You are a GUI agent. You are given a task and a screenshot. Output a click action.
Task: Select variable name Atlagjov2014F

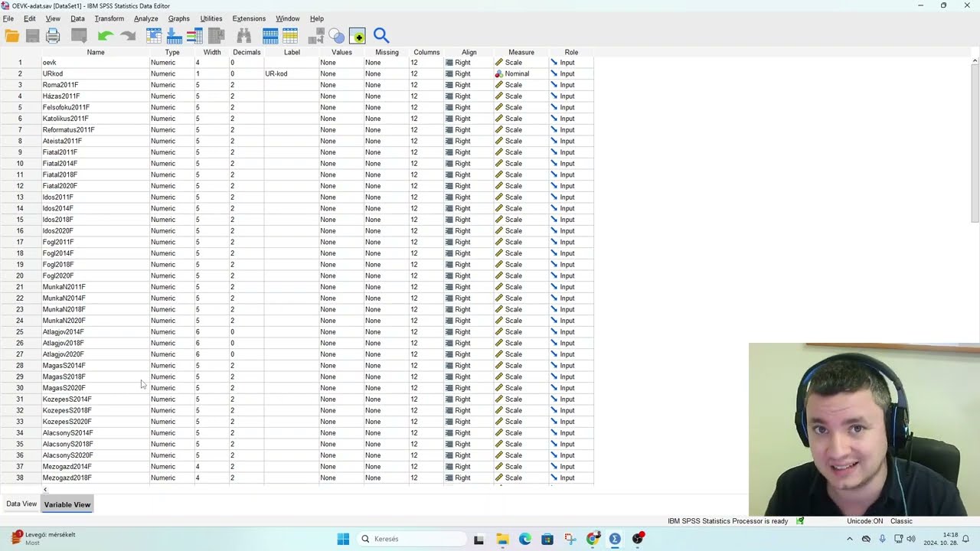pyautogui.click(x=64, y=332)
